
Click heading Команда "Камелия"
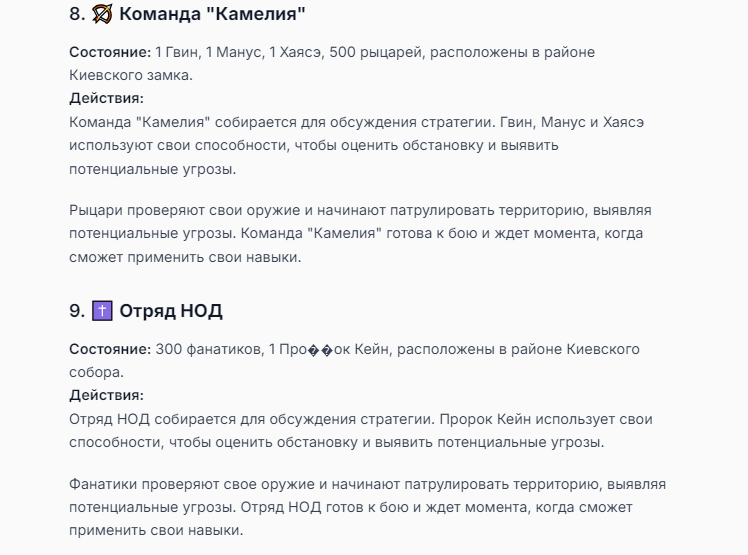click(x=212, y=14)
